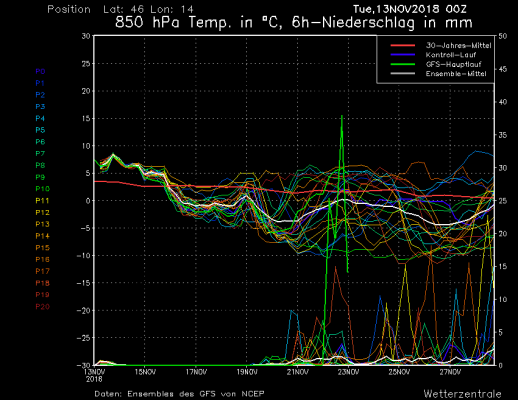Click the P0 ensemble member label
Image resolution: width=518 pixels, height=400 pixels.
40,71
